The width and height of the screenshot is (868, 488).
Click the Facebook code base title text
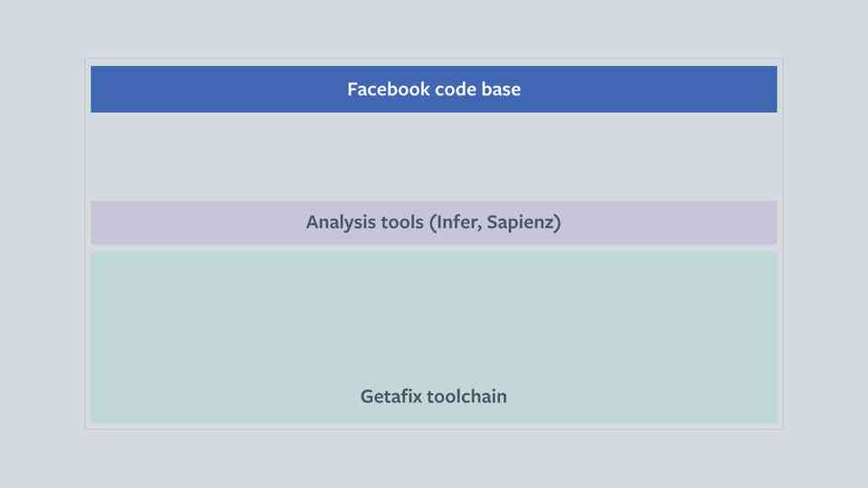coord(433,89)
